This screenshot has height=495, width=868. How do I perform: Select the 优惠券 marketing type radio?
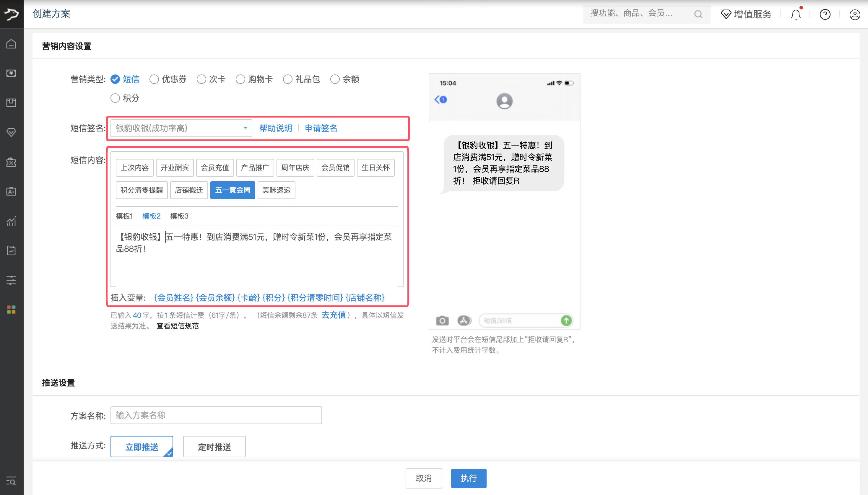pos(154,79)
